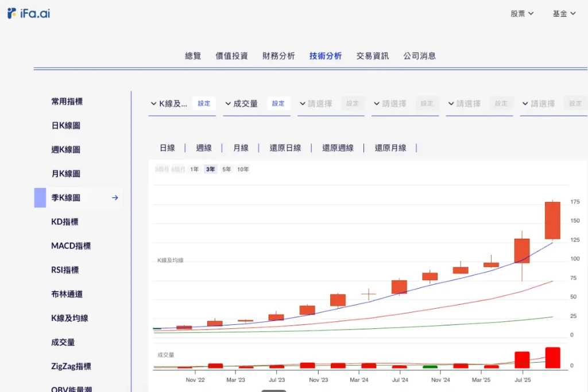Open KD指標 from the sidebar
The image size is (588, 392).
65,222
